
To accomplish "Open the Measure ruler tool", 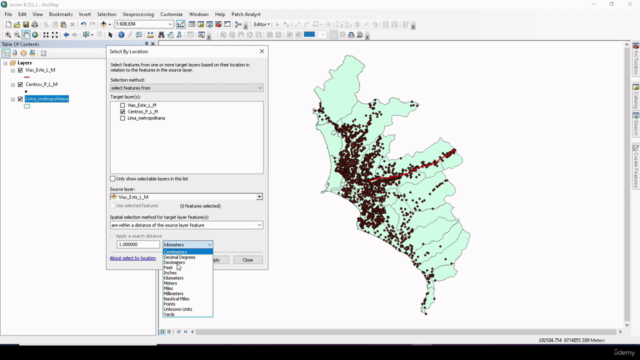I will tap(150, 35).
